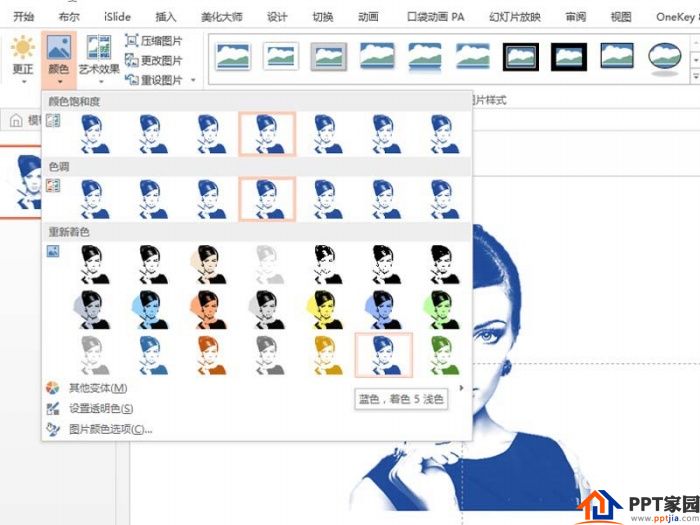
Task: Click 压缩图片 compress picture
Action: 154,41
